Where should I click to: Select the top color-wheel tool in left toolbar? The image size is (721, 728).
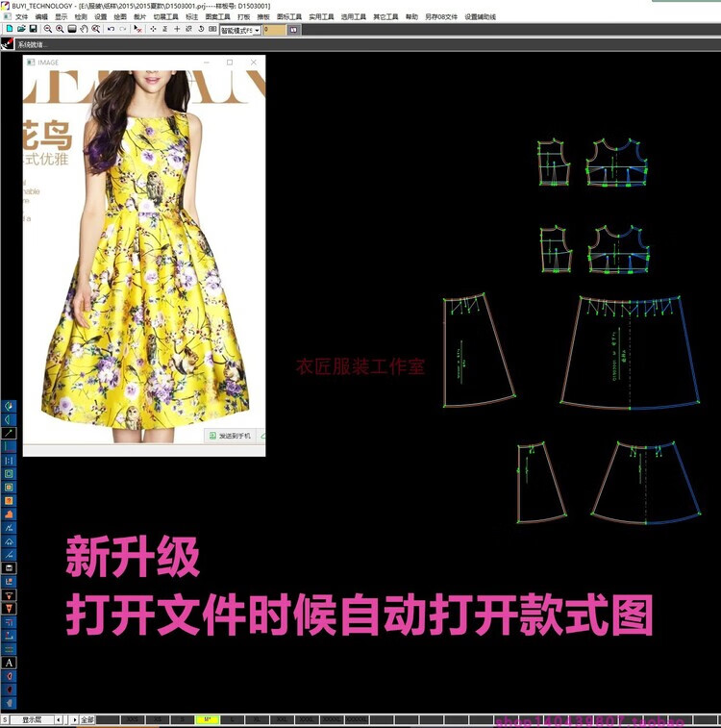[9, 406]
